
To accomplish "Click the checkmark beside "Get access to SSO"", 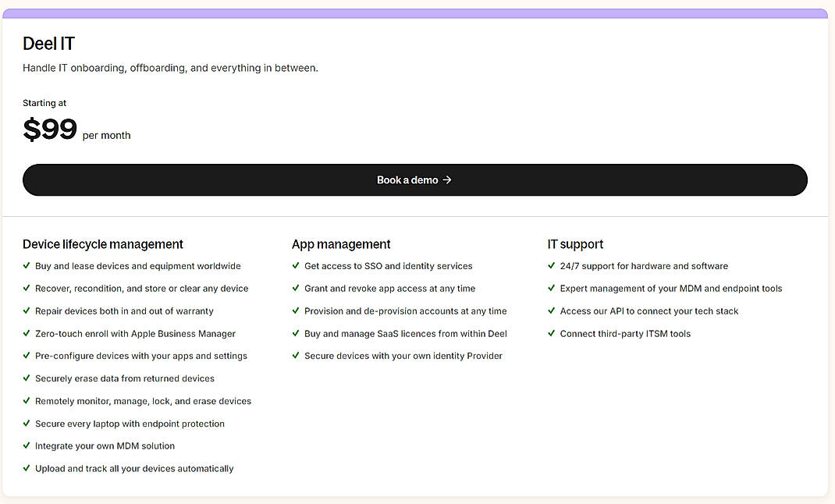I will click(x=296, y=265).
